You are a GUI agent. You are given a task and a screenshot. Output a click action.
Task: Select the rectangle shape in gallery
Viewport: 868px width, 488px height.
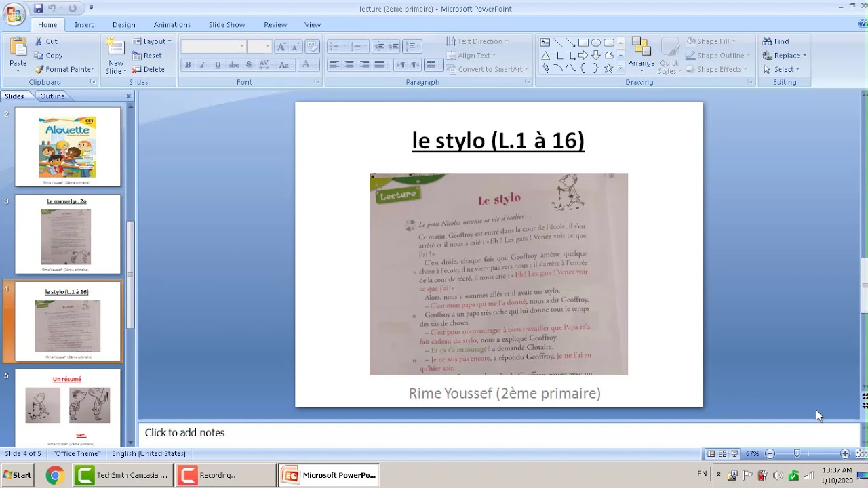click(583, 42)
